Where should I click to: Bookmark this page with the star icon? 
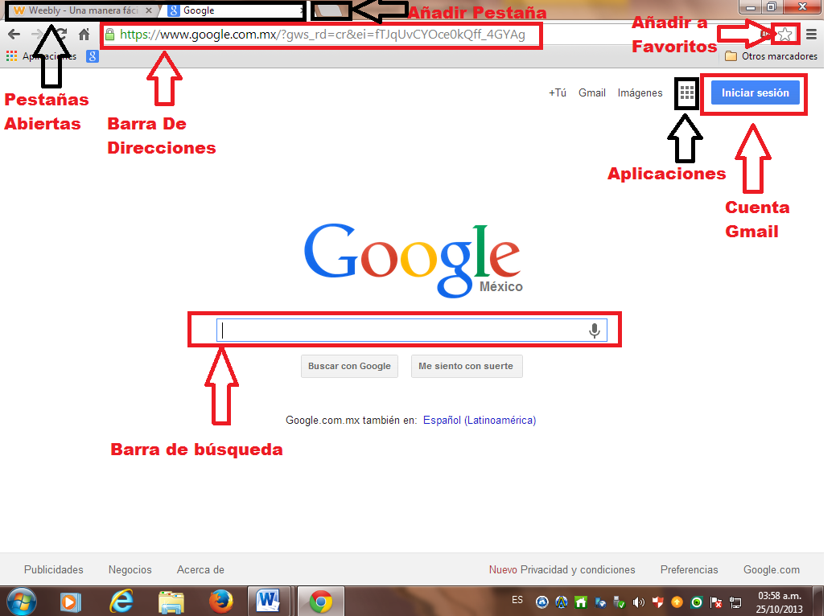tap(784, 35)
